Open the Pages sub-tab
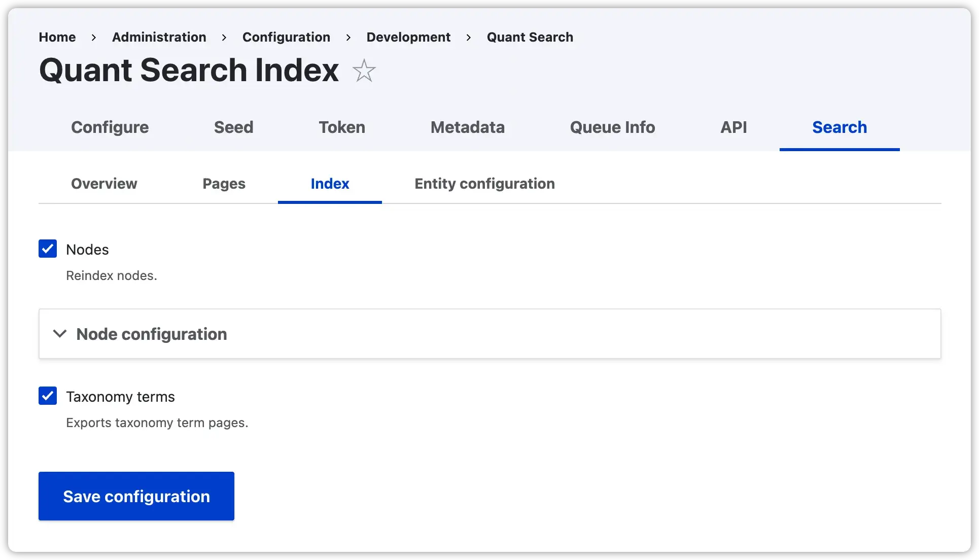This screenshot has width=979, height=560. pos(224,184)
